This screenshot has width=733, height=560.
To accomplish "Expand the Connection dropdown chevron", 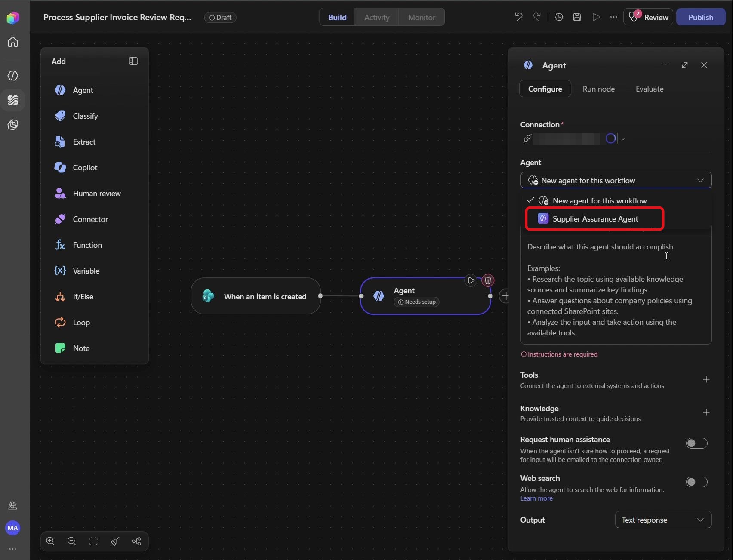I will click(x=623, y=138).
